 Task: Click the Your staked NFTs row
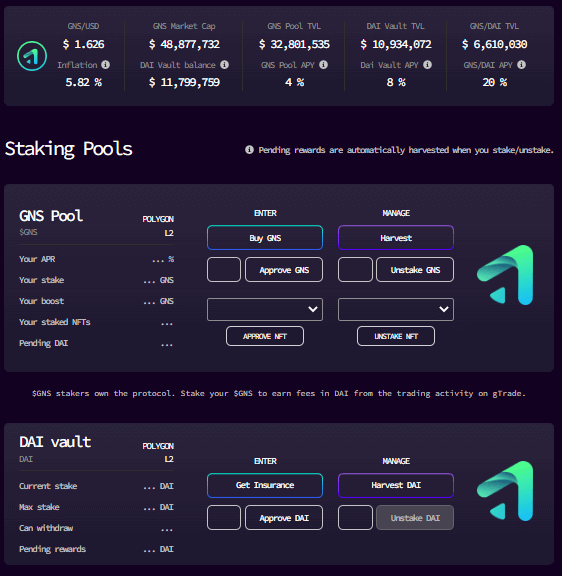pos(96,322)
